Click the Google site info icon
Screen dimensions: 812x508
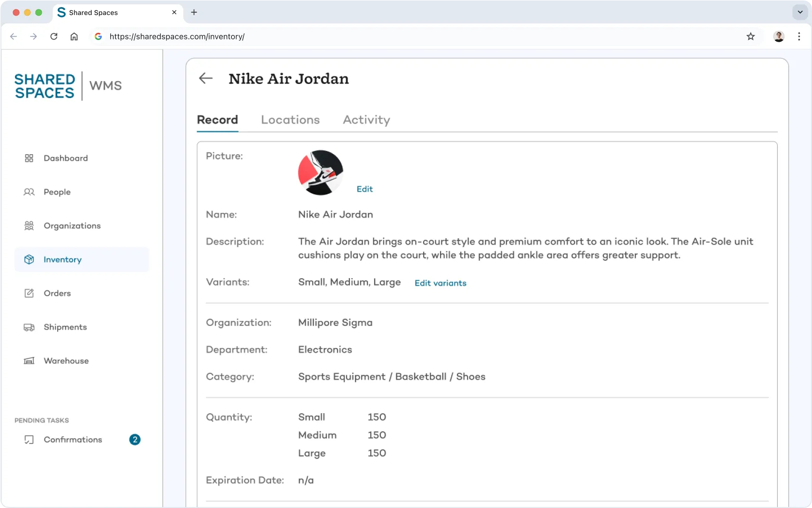98,37
